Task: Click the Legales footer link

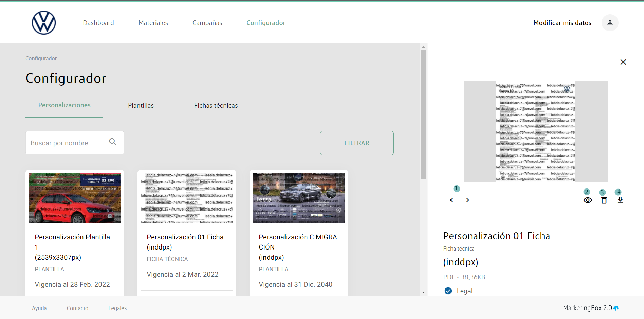Action: click(x=117, y=308)
